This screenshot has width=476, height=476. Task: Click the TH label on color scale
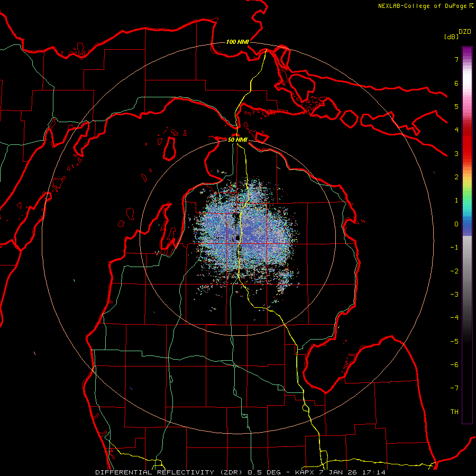pyautogui.click(x=454, y=412)
